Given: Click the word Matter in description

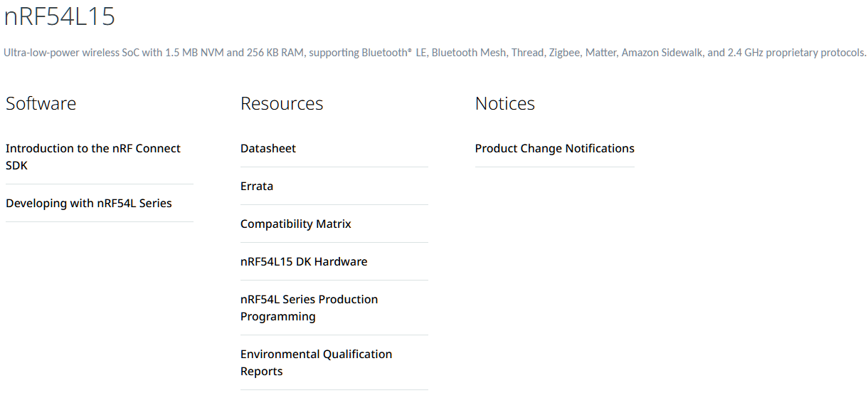Looking at the screenshot, I should 600,53.
